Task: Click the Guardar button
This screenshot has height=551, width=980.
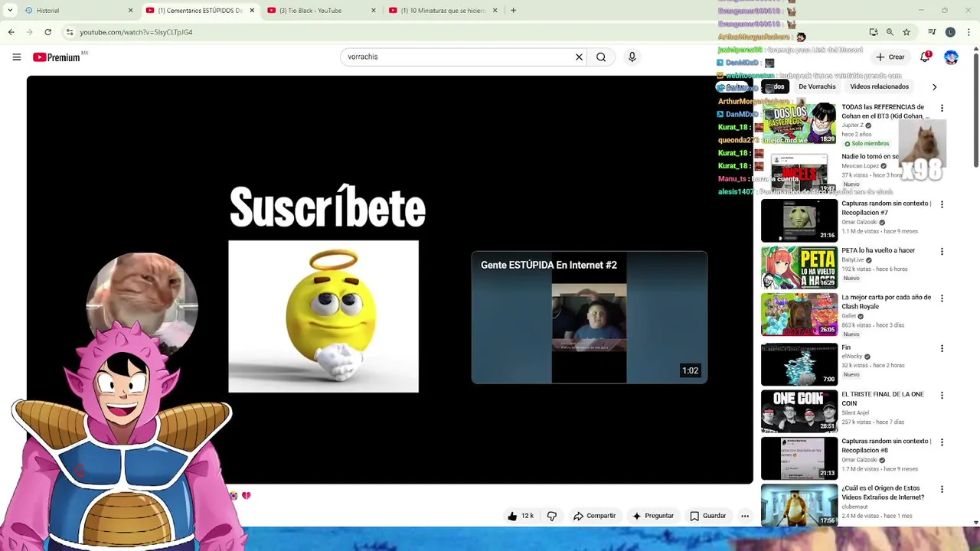Action: tap(707, 516)
